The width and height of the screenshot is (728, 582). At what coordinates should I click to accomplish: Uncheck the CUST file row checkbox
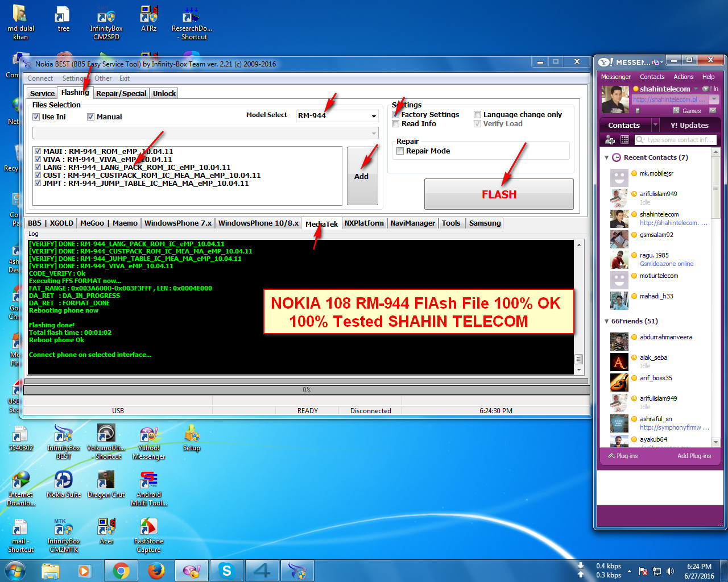tap(38, 175)
